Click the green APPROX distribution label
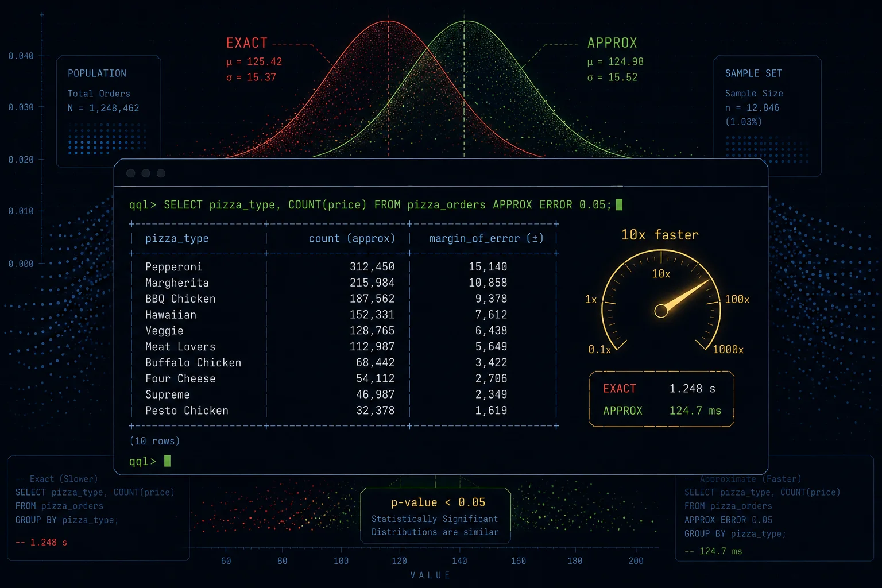 point(612,43)
